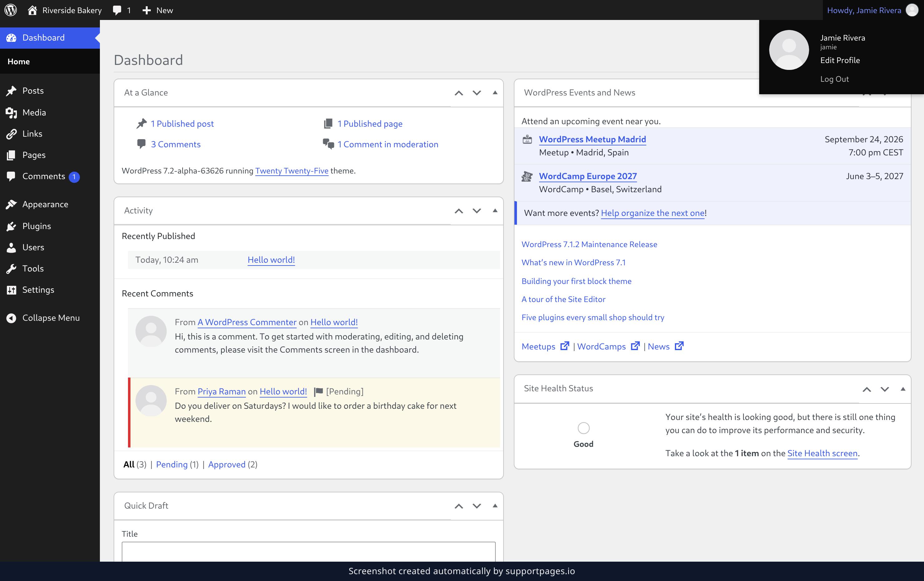This screenshot has width=924, height=581.
Task: Open 1 Comment in moderation link
Action: (388, 144)
